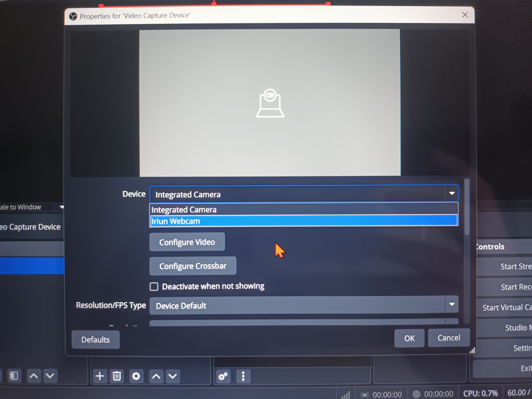The width and height of the screenshot is (532, 399).
Task: Click the OBS logo in title bar
Action: (73, 16)
